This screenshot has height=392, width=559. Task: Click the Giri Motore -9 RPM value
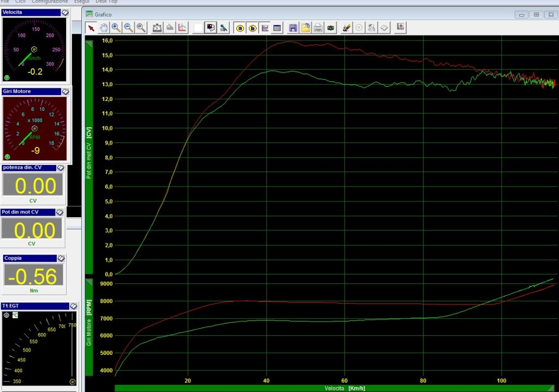click(35, 151)
